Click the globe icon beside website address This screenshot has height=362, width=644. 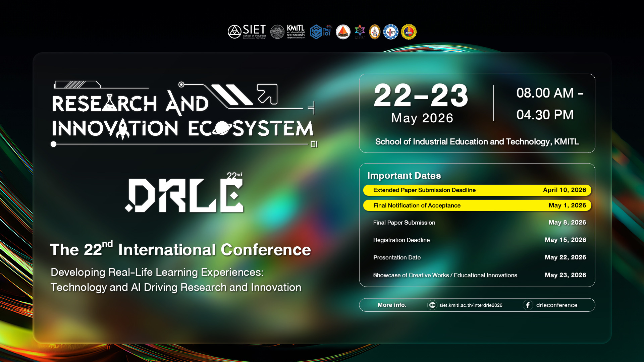pos(432,305)
